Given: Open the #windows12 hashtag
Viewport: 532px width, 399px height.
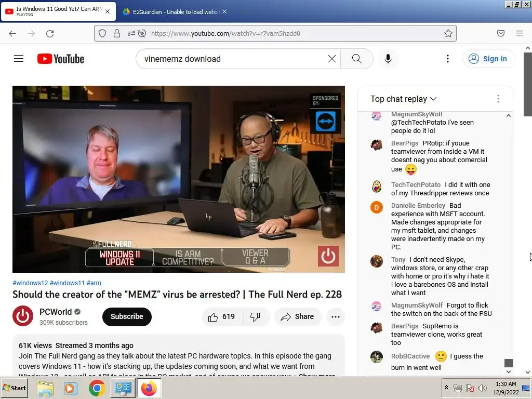Looking at the screenshot, I should coord(30,283).
